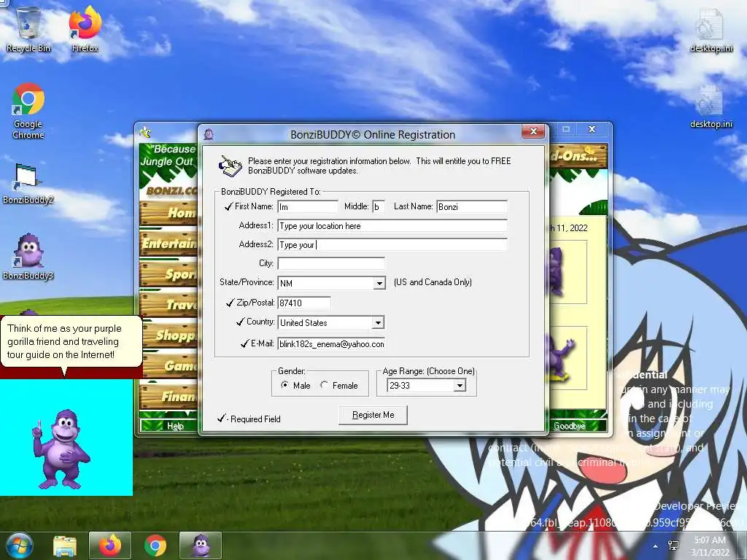
Task: Select the Female gender radio button
Action: (324, 385)
